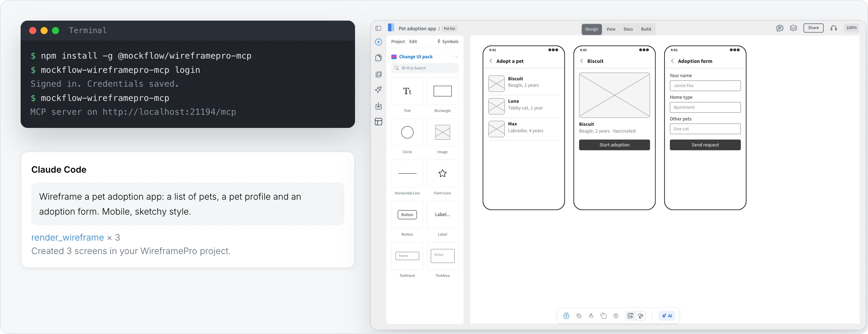Click the circled number one icon
Viewport: 868px width, 334px height.
616,316
